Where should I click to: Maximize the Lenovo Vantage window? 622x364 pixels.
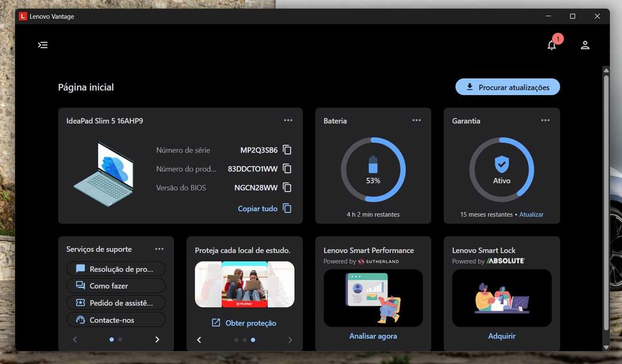pyautogui.click(x=572, y=16)
